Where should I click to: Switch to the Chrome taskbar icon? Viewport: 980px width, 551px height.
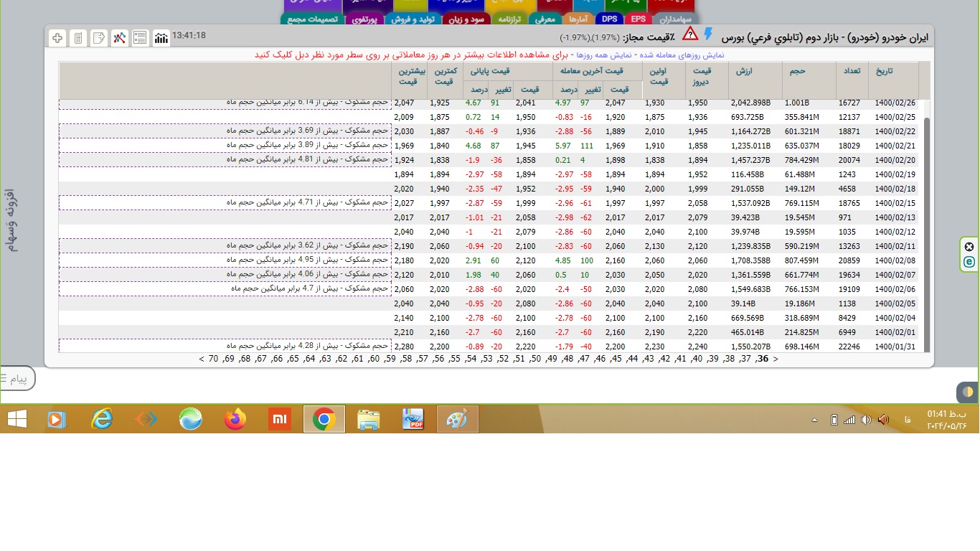point(324,419)
